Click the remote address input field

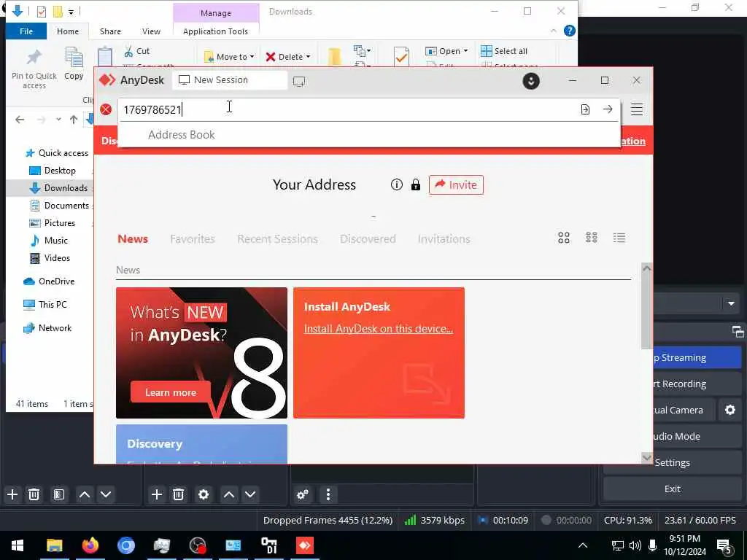click(x=348, y=110)
